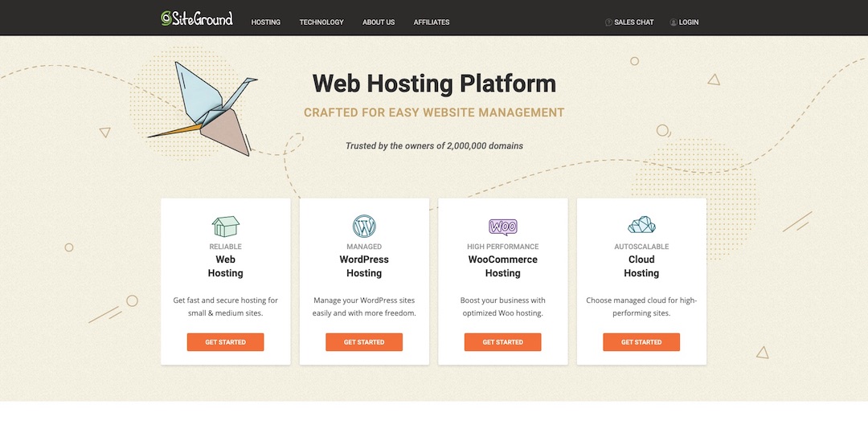Click 'Trusted by the owners of 2,000,000 domains'
868x441 pixels.
click(x=434, y=146)
